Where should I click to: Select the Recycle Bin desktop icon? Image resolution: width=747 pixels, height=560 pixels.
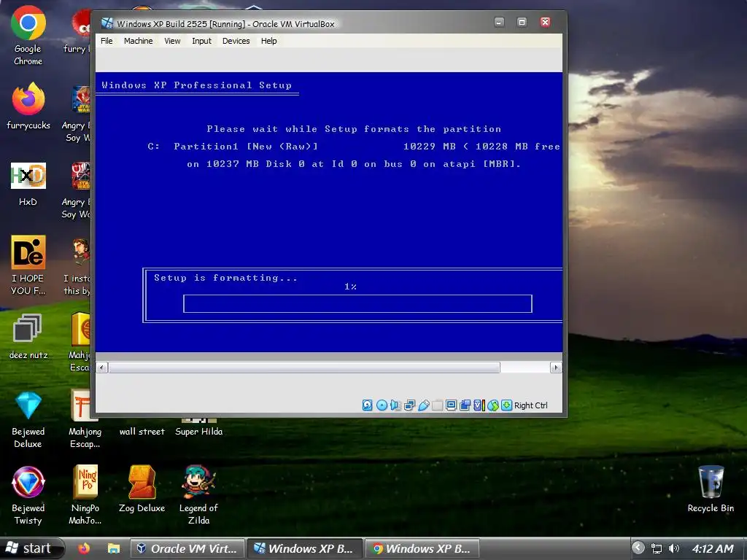click(711, 489)
